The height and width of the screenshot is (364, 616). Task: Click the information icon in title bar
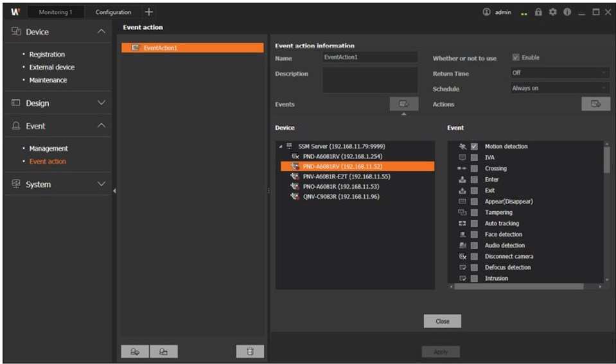pos(568,12)
